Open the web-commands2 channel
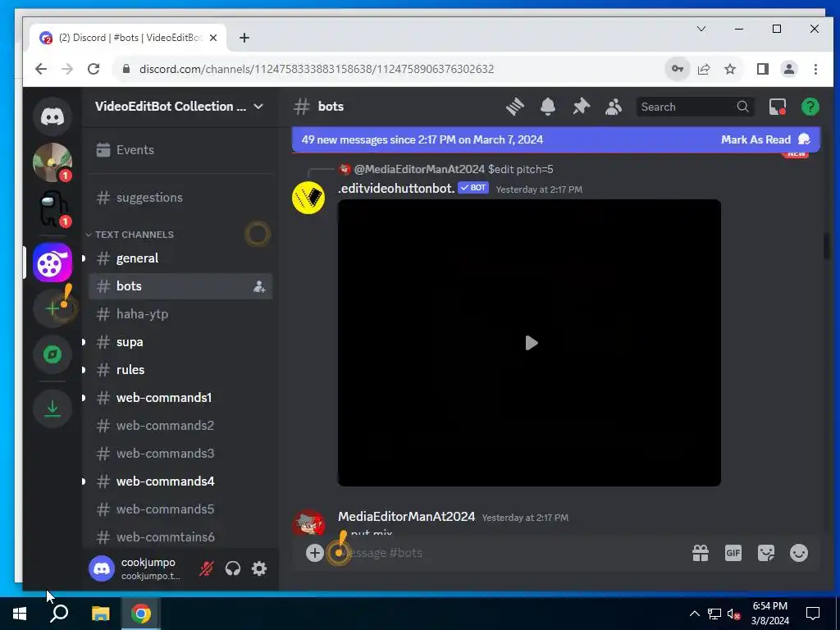Screen dimensions: 840x630 tap(180, 426)
